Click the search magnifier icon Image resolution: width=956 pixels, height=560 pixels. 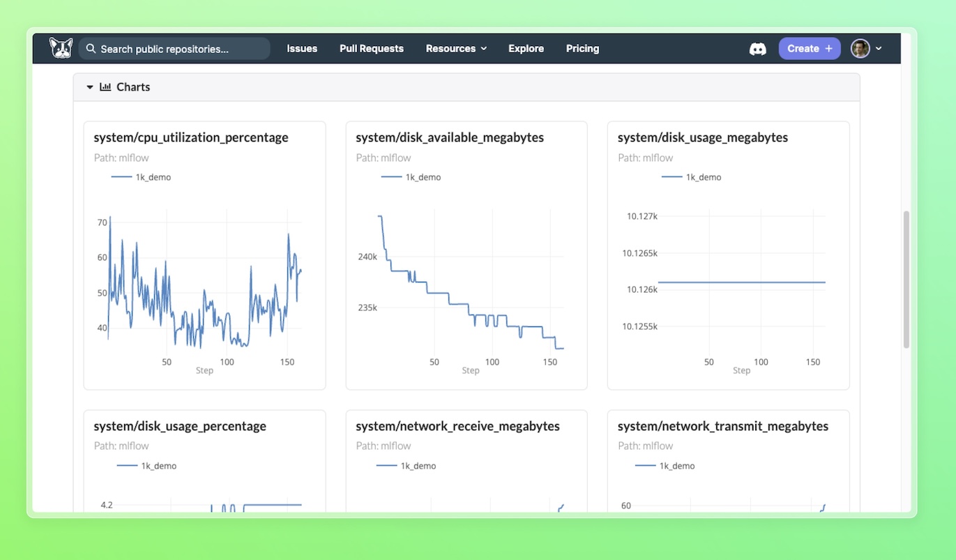(91, 49)
